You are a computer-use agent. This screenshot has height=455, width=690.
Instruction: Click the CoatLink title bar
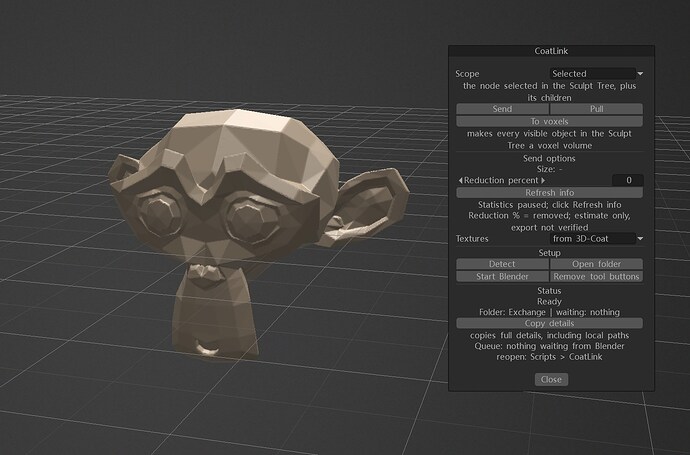pyautogui.click(x=551, y=51)
